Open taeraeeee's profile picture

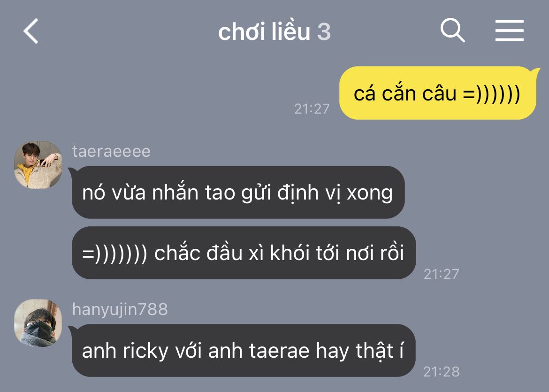click(x=38, y=165)
